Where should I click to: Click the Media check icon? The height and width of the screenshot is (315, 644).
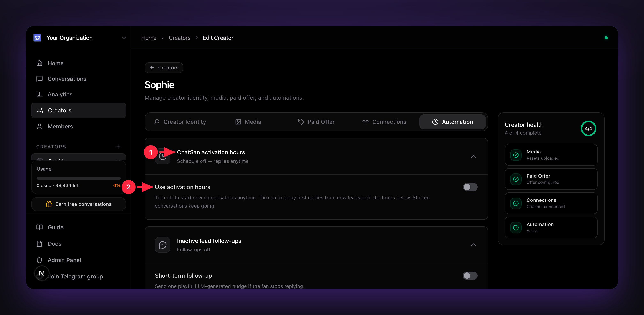(516, 155)
